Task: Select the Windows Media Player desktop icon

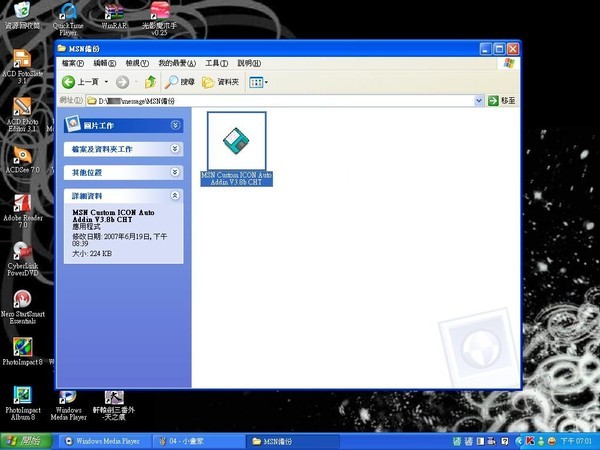Action: [68, 406]
